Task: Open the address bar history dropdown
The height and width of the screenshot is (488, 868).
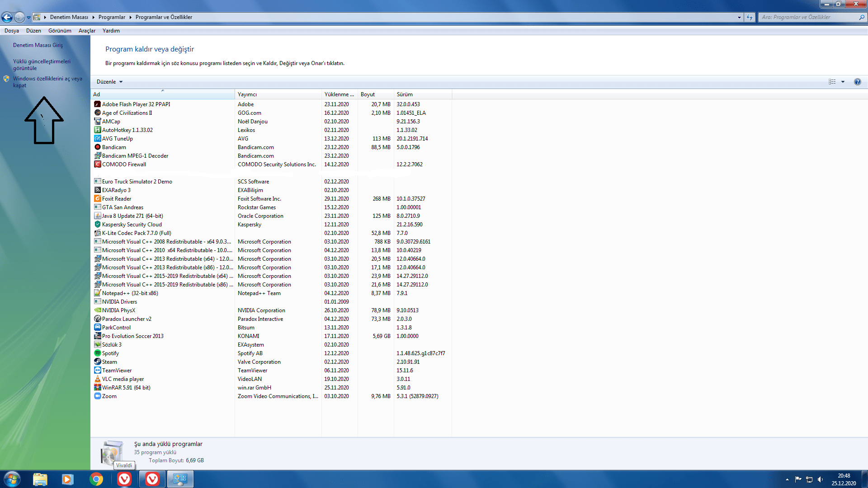Action: tap(739, 17)
